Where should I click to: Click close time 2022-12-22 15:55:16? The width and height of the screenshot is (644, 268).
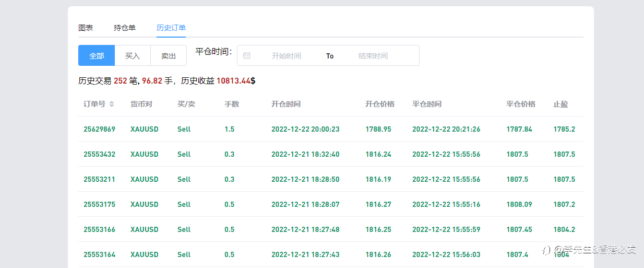[x=446, y=204]
